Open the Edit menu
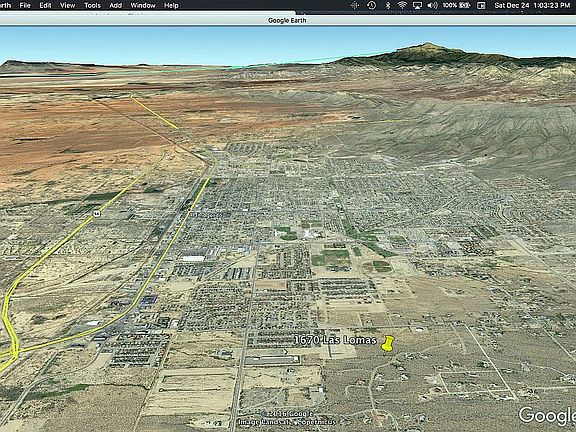The height and width of the screenshot is (432, 576). tap(45, 5)
